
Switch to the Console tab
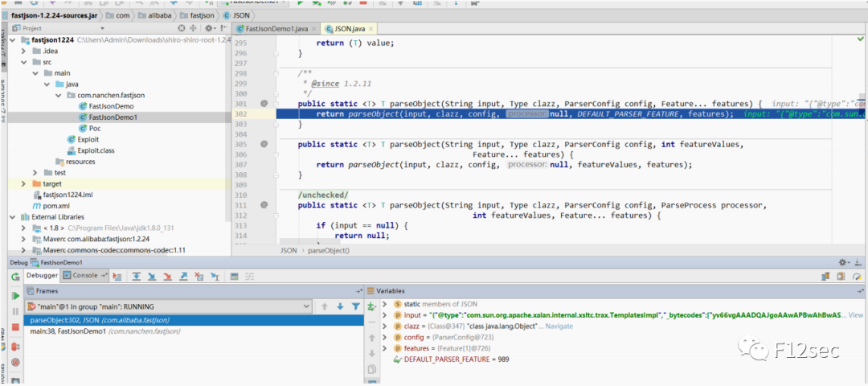click(84, 276)
